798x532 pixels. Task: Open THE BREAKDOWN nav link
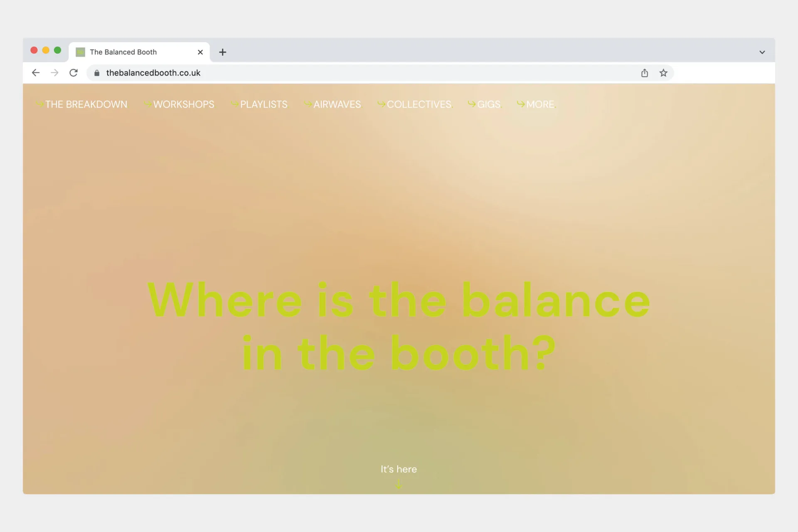point(86,104)
